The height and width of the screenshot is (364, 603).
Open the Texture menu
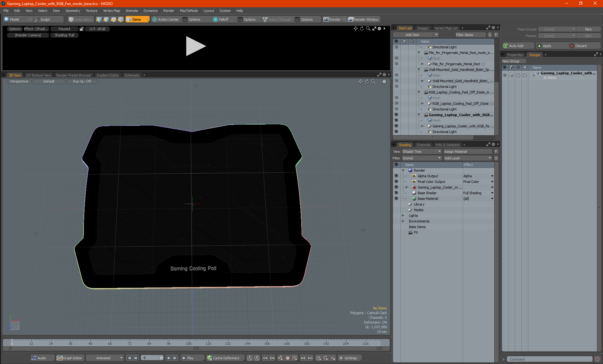click(x=91, y=11)
